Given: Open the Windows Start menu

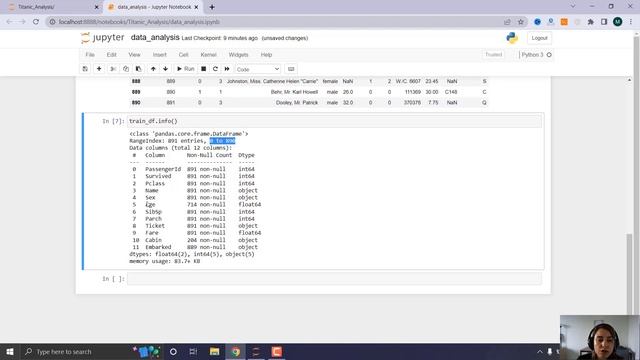Looking at the screenshot, I should click(9, 351).
